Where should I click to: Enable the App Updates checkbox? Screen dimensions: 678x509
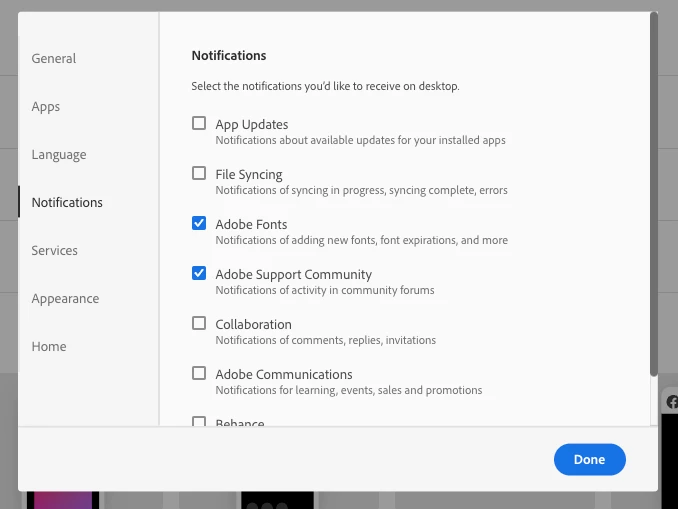[199, 123]
